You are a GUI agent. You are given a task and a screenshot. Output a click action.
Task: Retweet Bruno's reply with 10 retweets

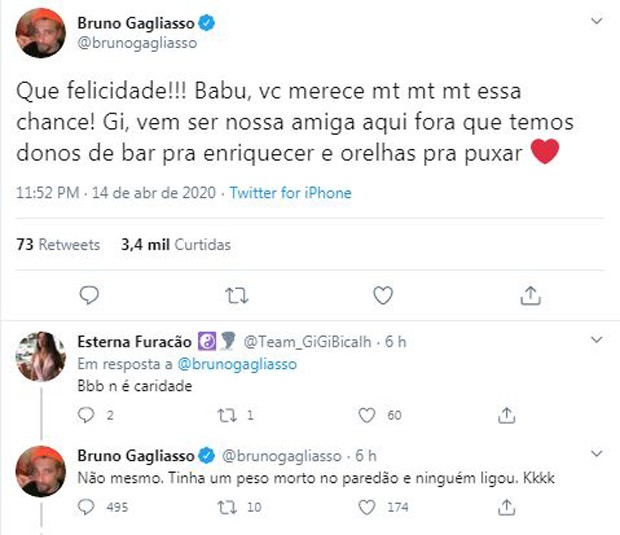[227, 508]
